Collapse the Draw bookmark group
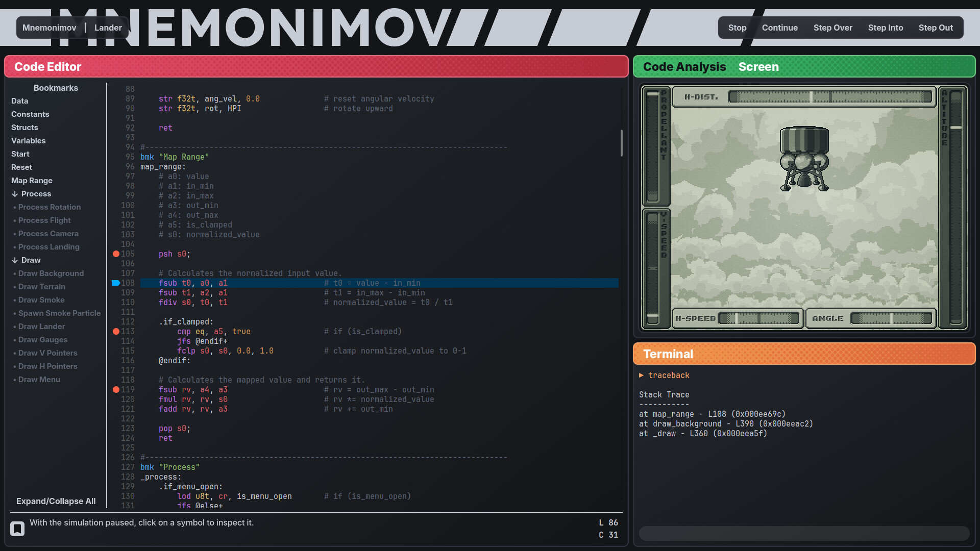Viewport: 980px width, 551px height. pos(15,260)
